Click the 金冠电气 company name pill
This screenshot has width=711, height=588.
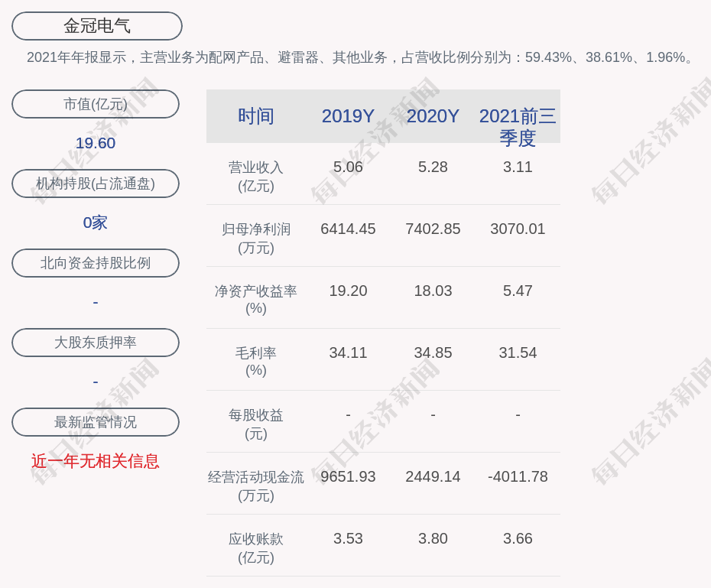[96, 26]
